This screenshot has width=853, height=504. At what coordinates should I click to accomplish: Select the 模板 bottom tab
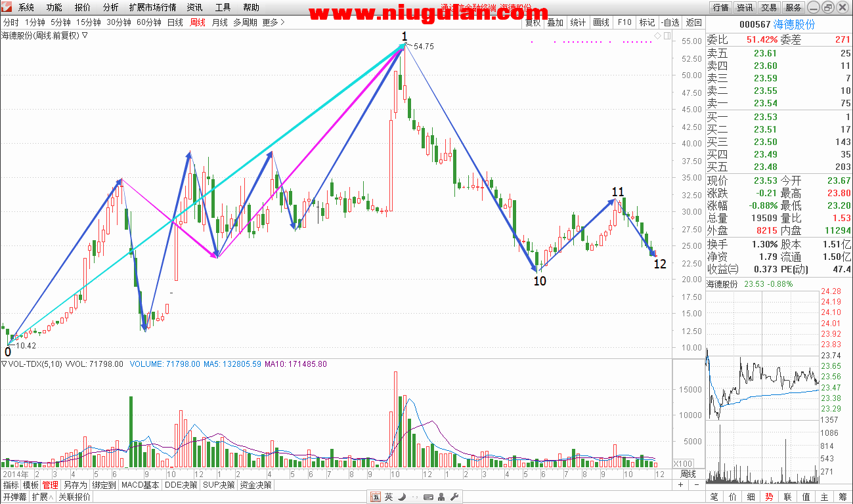30,486
